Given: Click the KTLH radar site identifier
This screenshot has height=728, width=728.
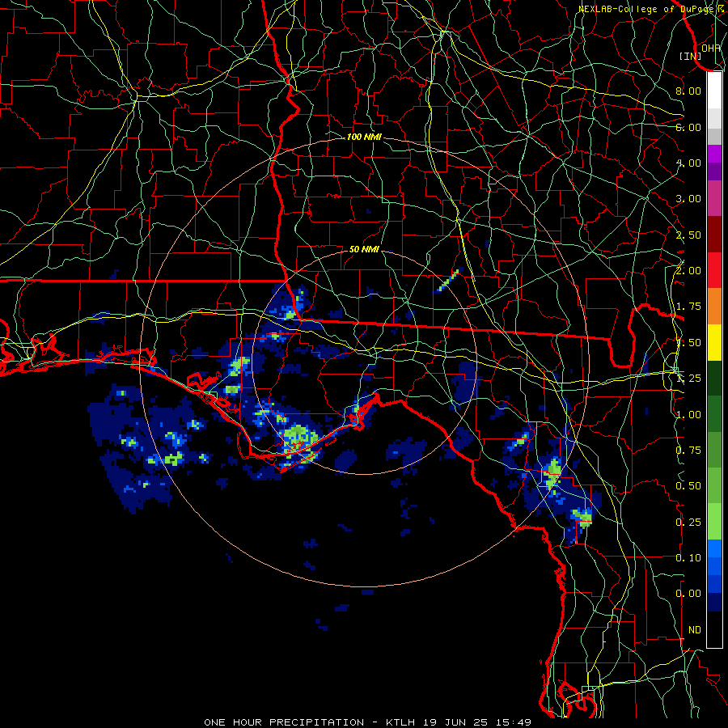Looking at the screenshot, I should tap(400, 722).
